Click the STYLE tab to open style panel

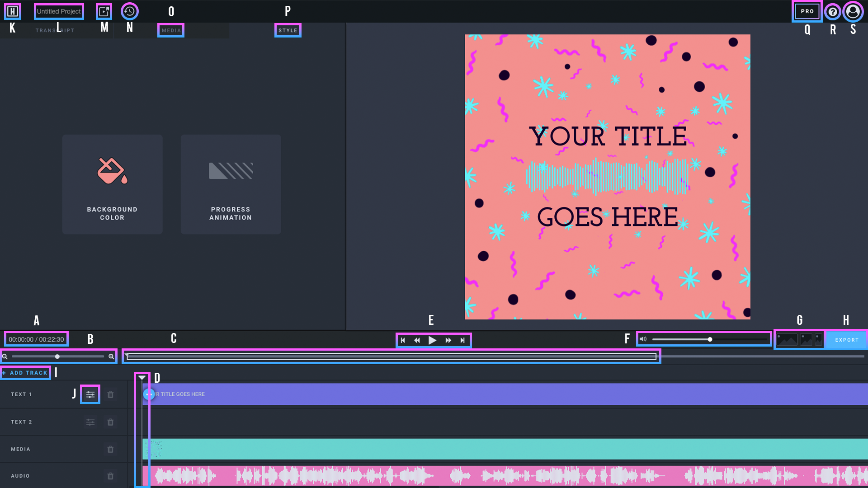tap(288, 30)
